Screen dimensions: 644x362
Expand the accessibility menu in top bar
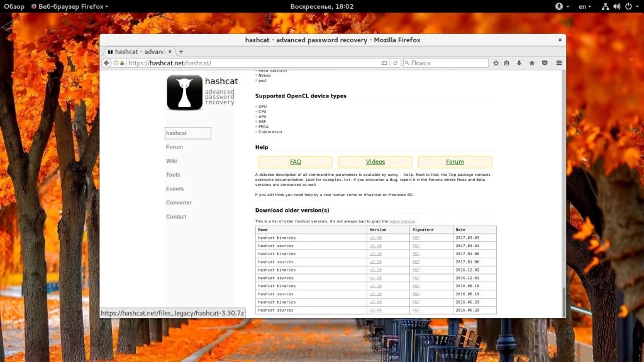tap(562, 6)
